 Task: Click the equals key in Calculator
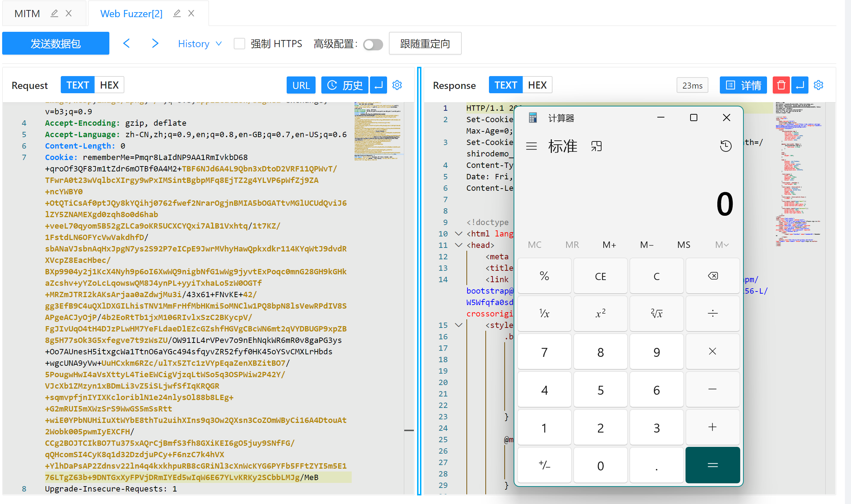tap(713, 465)
